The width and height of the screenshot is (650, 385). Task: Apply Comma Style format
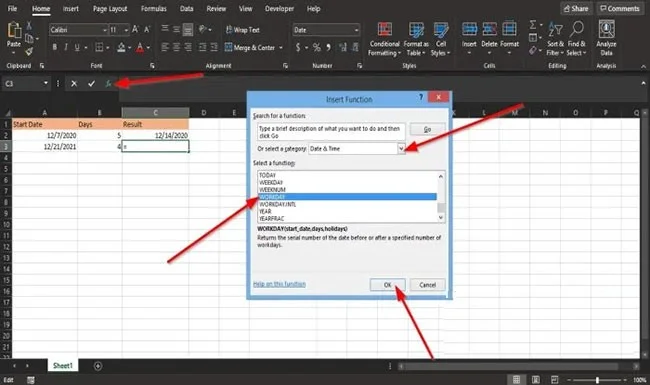pyautogui.click(x=328, y=48)
